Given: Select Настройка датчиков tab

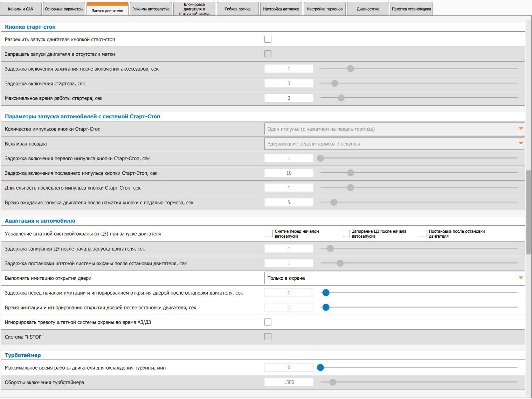Looking at the screenshot, I should (281, 9).
